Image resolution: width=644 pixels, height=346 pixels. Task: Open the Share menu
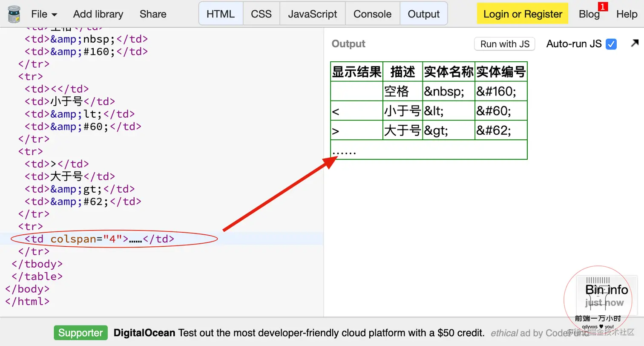point(153,14)
